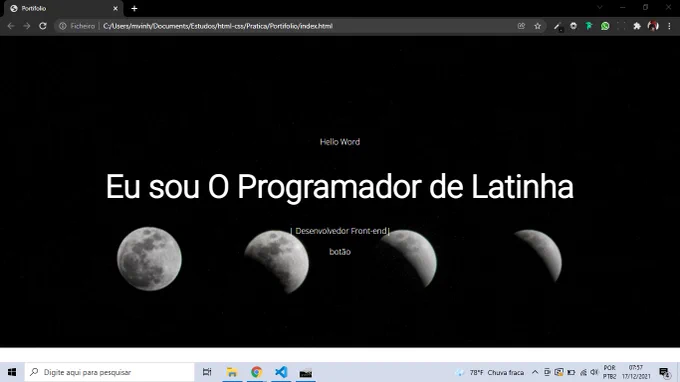The height and width of the screenshot is (382, 680).
Task: Open the notification center icon
Action: 664,372
